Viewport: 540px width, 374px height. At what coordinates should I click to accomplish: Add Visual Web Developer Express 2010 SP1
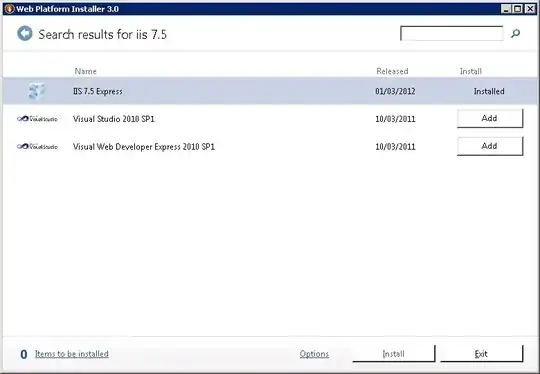490,146
